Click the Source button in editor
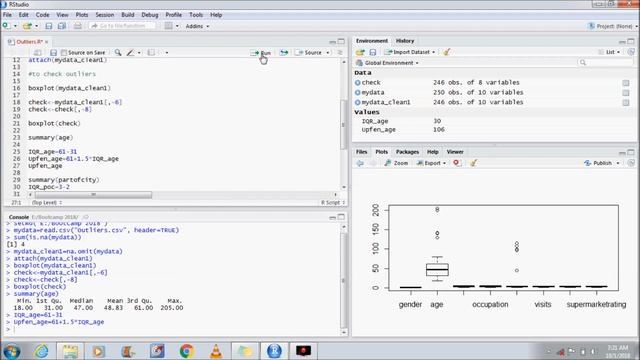 (x=309, y=53)
